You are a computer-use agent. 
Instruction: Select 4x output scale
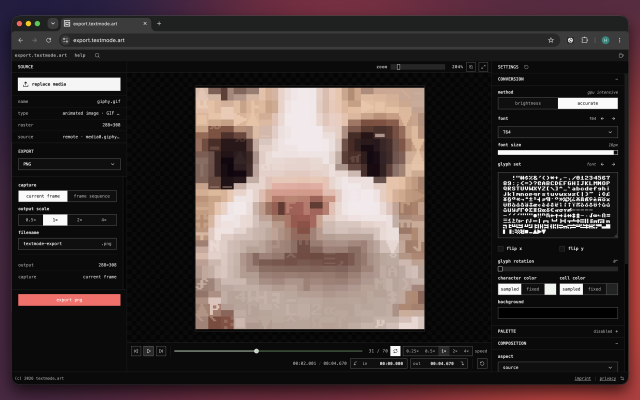point(104,220)
